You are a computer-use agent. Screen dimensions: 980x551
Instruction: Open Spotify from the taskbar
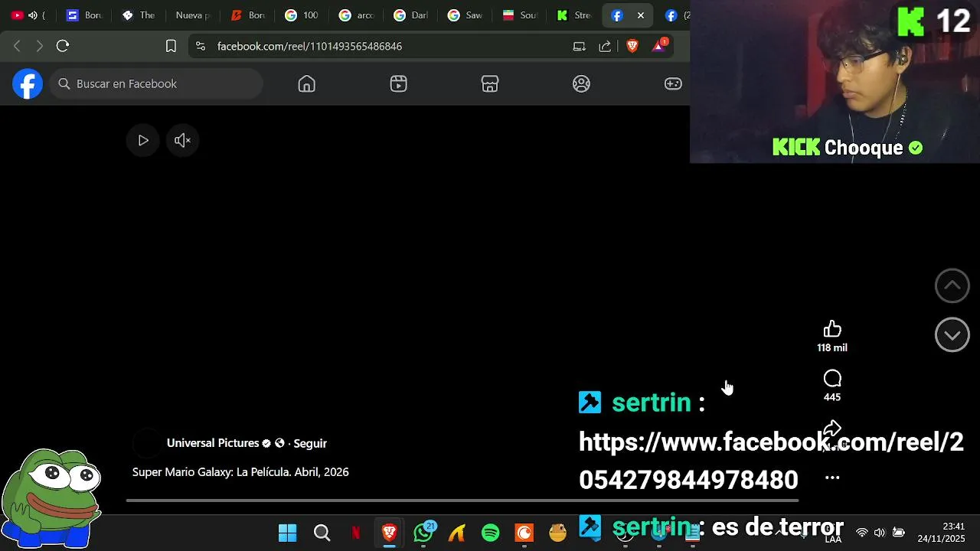coord(491,533)
